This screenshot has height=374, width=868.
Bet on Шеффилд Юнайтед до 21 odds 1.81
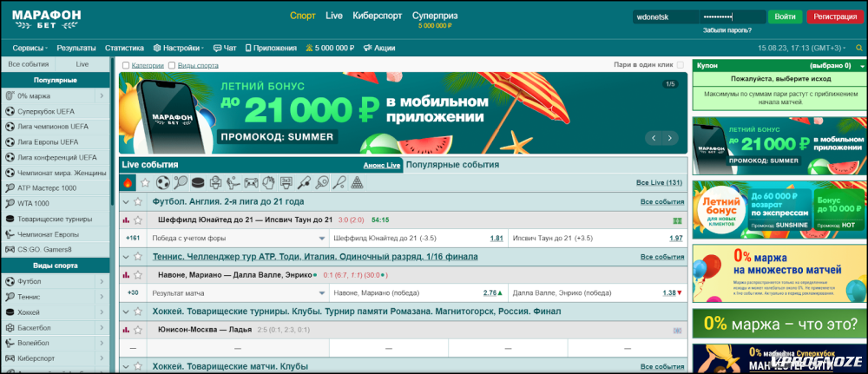click(x=496, y=239)
